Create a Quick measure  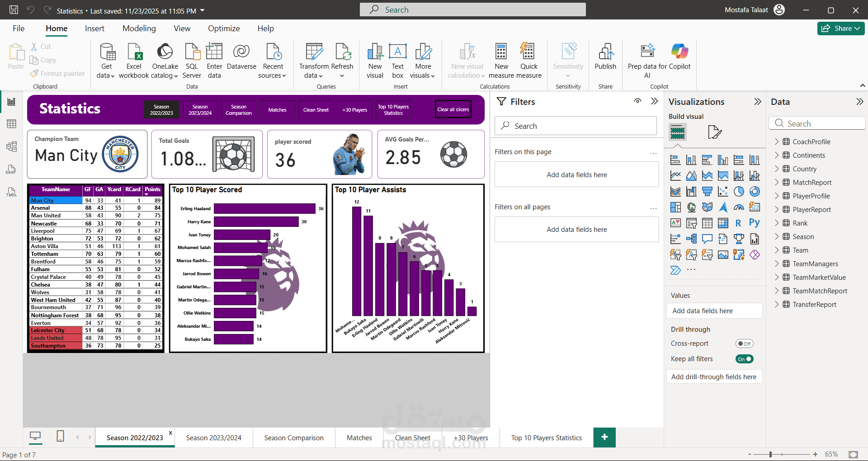(x=528, y=61)
